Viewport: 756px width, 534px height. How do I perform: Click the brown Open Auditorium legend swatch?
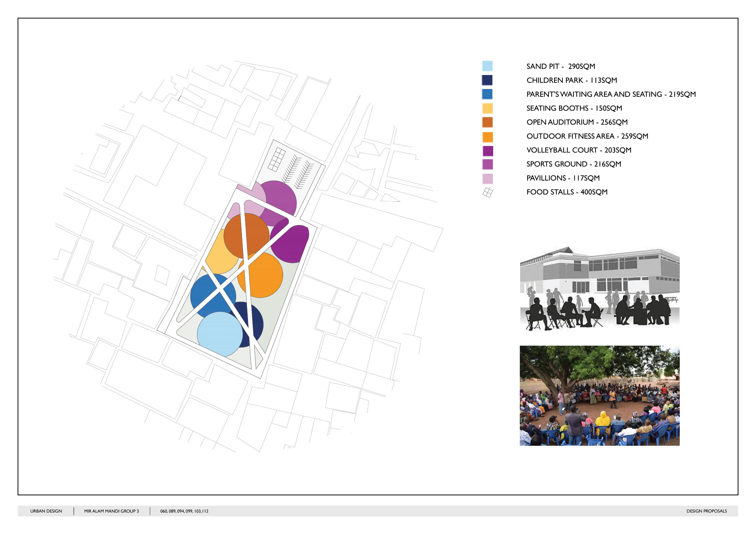point(487,122)
